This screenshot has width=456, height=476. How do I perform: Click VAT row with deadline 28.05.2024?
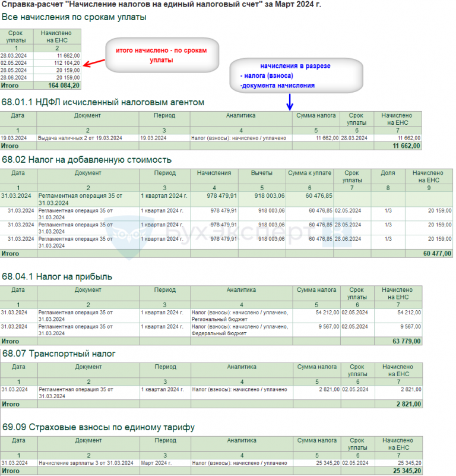coord(226,228)
